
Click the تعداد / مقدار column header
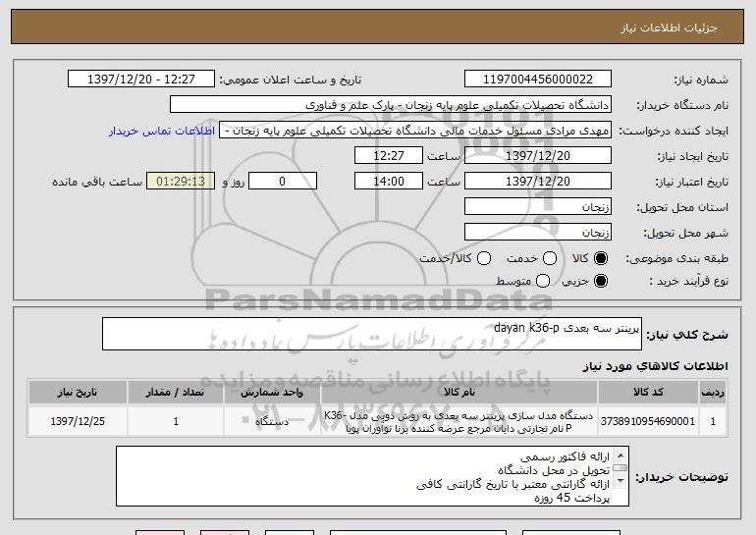point(176,393)
